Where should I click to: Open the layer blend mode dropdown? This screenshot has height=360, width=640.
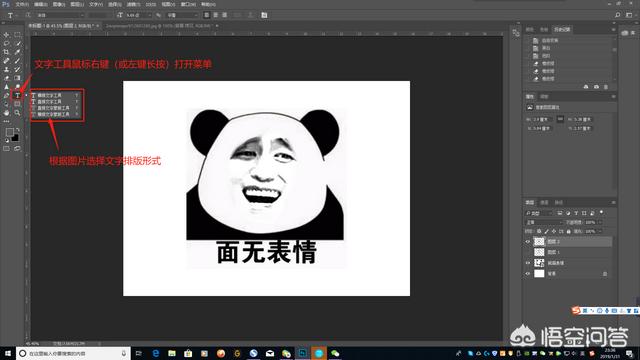click(544, 222)
